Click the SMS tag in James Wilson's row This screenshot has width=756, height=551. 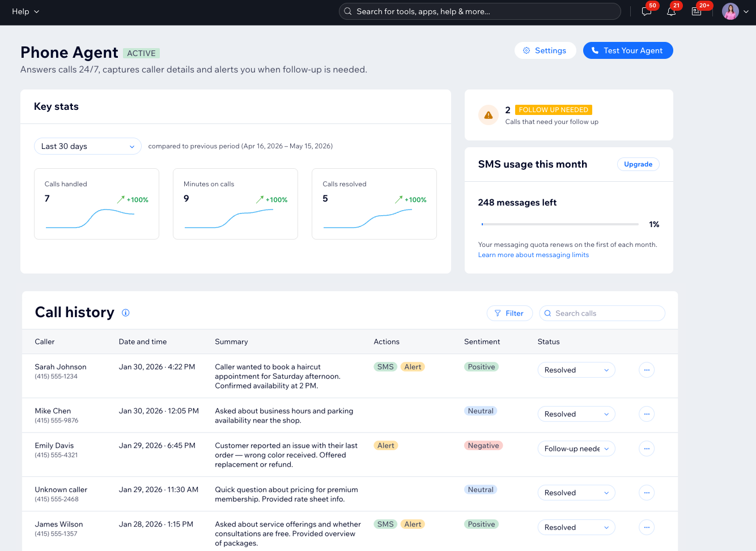click(385, 524)
